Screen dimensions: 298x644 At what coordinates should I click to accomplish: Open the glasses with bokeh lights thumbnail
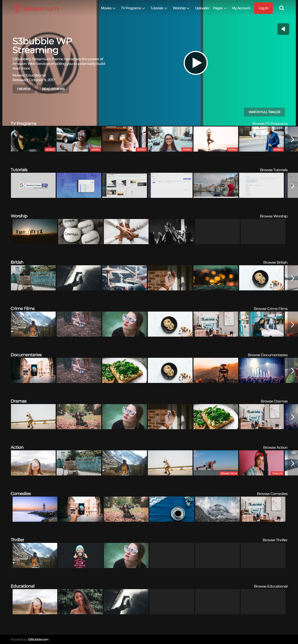pyautogui.click(x=216, y=278)
